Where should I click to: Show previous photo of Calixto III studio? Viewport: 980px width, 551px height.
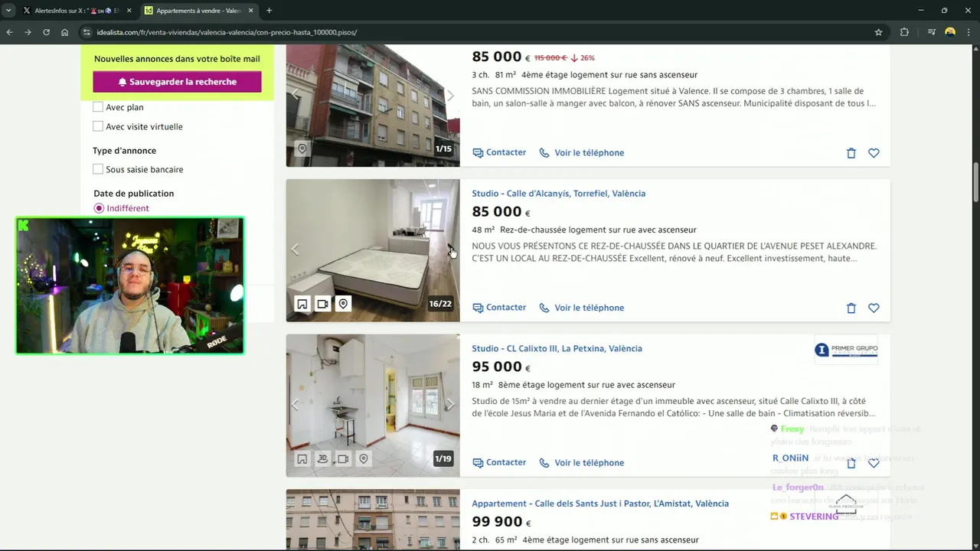(296, 405)
